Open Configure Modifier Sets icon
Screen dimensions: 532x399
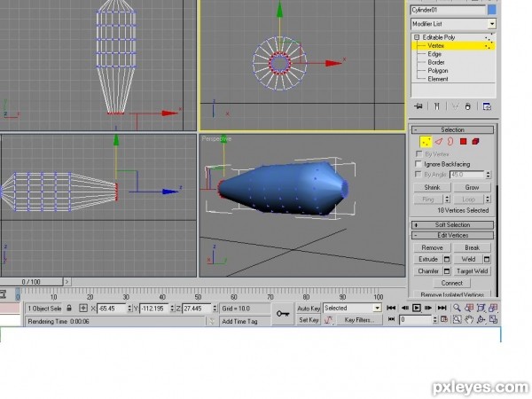(487, 106)
